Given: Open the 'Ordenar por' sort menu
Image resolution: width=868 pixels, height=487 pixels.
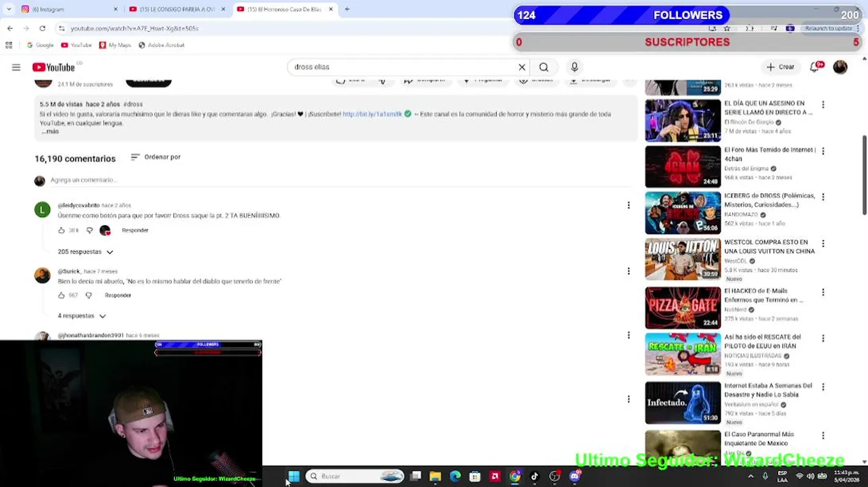Looking at the screenshot, I should [155, 157].
